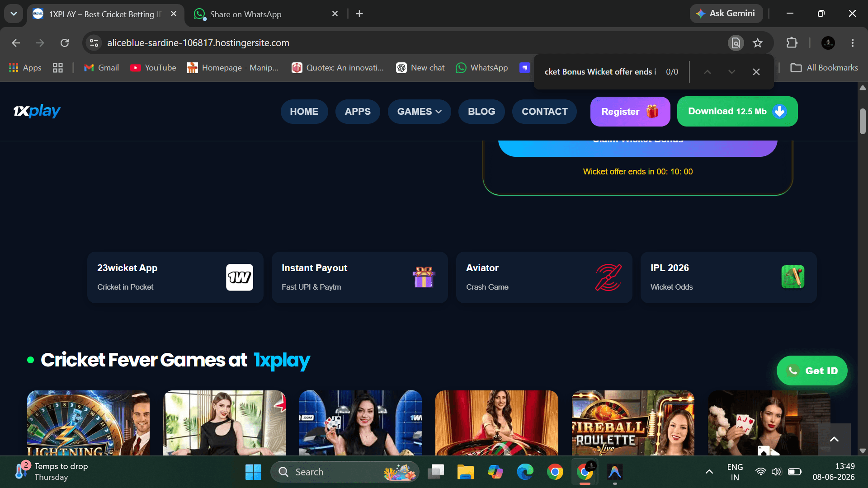The image size is (868, 488).
Task: Open the volume speaker tray icon
Action: pyautogui.click(x=776, y=472)
